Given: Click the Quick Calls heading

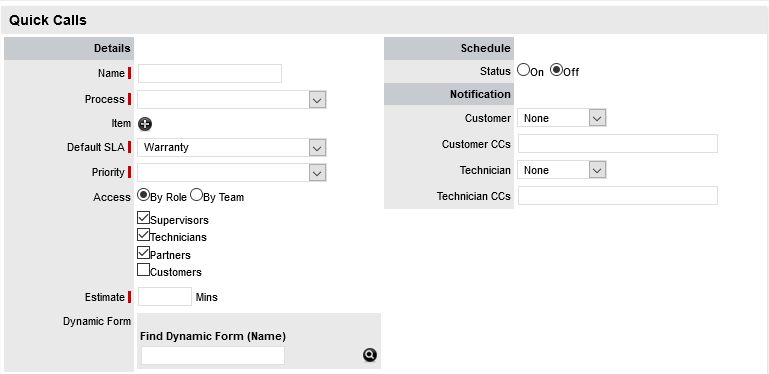Looking at the screenshot, I should pyautogui.click(x=48, y=20).
